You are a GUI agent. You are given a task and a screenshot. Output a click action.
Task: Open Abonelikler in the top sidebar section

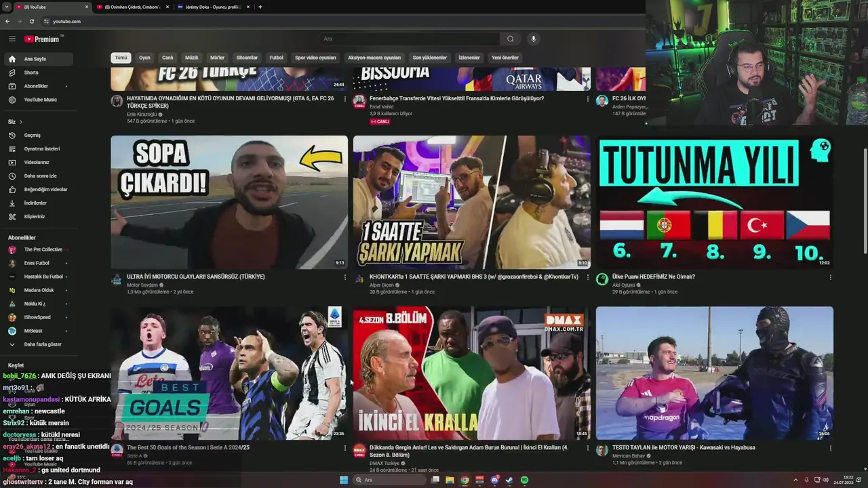pyautogui.click(x=38, y=86)
